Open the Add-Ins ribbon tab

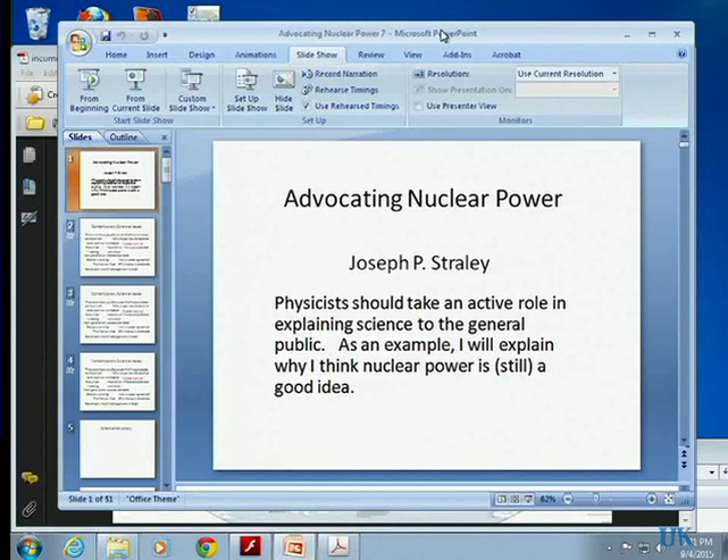[457, 55]
